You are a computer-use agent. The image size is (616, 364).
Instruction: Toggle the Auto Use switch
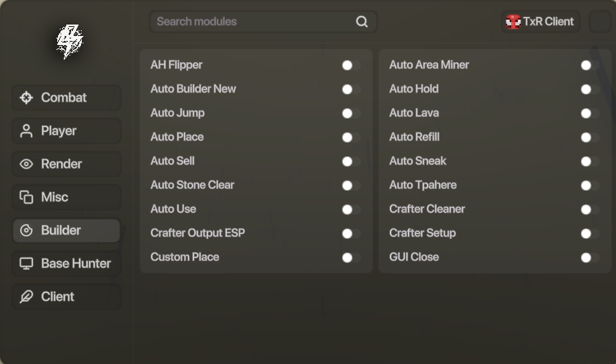[x=351, y=209]
